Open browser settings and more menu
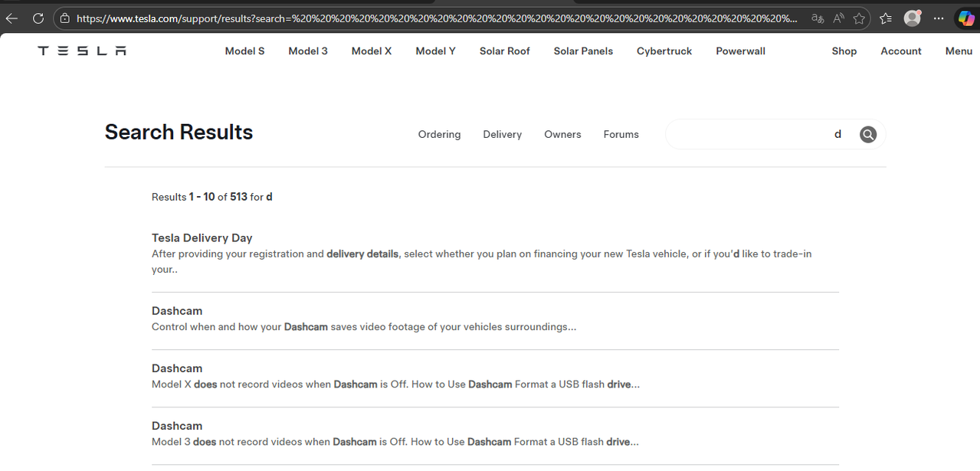The image size is (980, 471). coord(939,18)
